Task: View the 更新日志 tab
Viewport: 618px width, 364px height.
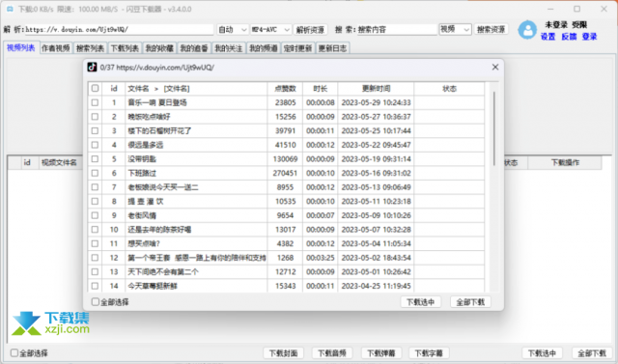Action: [332, 48]
